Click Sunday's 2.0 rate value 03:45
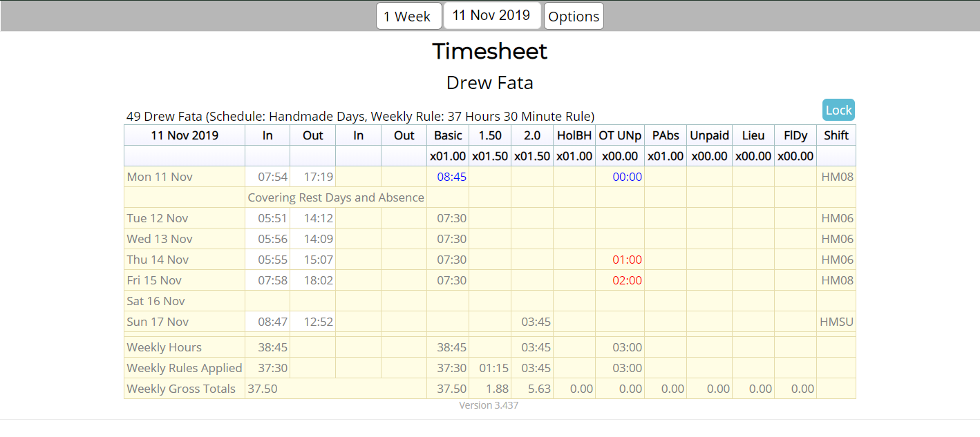 click(536, 322)
